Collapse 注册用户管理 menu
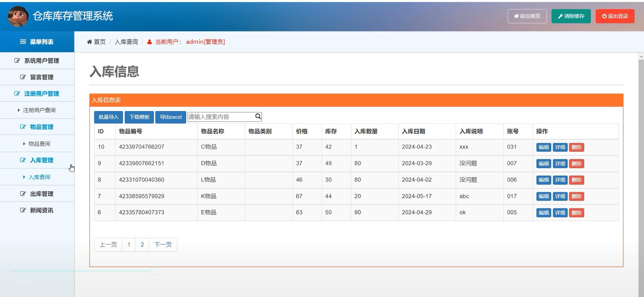644x297 pixels. click(x=37, y=94)
